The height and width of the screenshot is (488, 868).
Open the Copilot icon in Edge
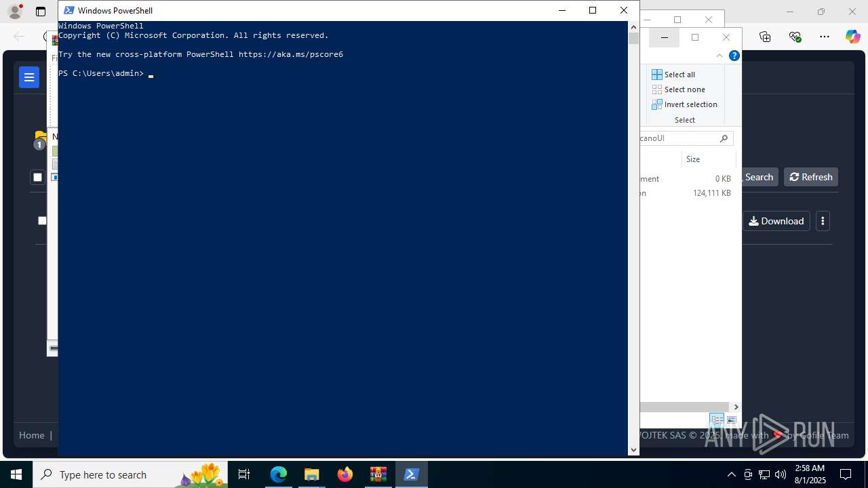pos(852,37)
